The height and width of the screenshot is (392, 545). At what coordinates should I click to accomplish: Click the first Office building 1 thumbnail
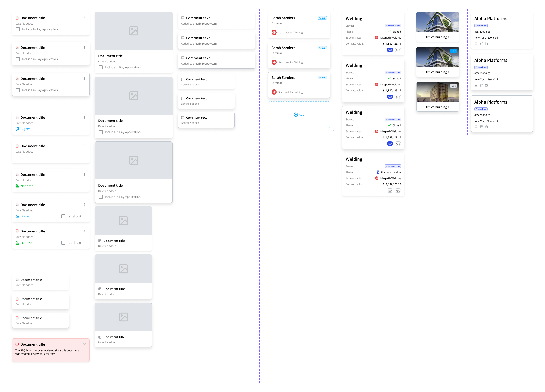tap(437, 22)
